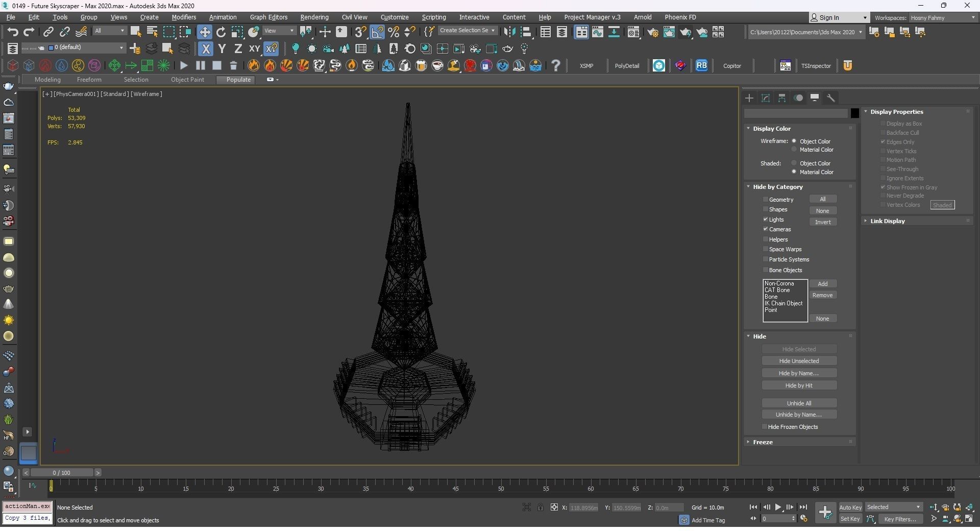The image size is (980, 531).
Task: Uncheck Lights hide category
Action: pyautogui.click(x=766, y=219)
